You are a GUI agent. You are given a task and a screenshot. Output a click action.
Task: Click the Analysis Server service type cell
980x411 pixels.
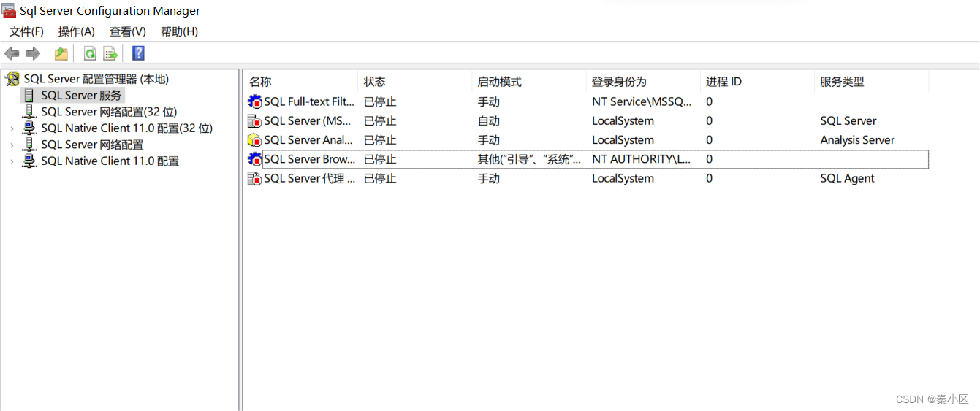[857, 140]
